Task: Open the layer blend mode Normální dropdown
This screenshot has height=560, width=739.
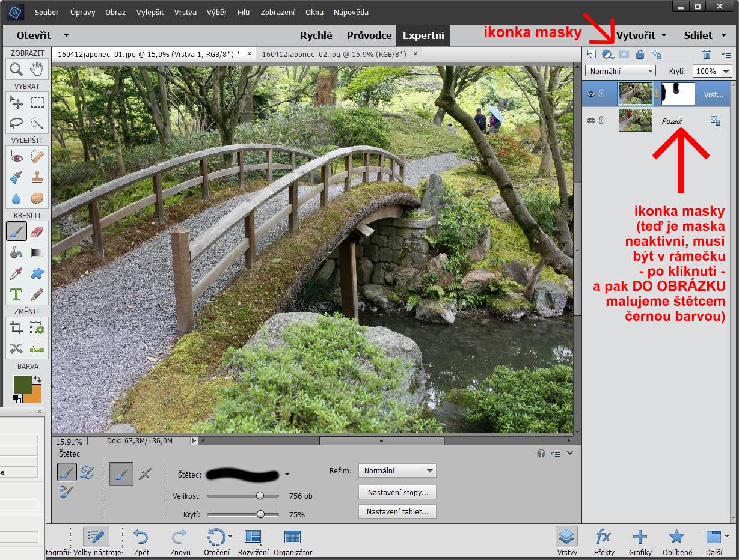Action: [x=620, y=71]
